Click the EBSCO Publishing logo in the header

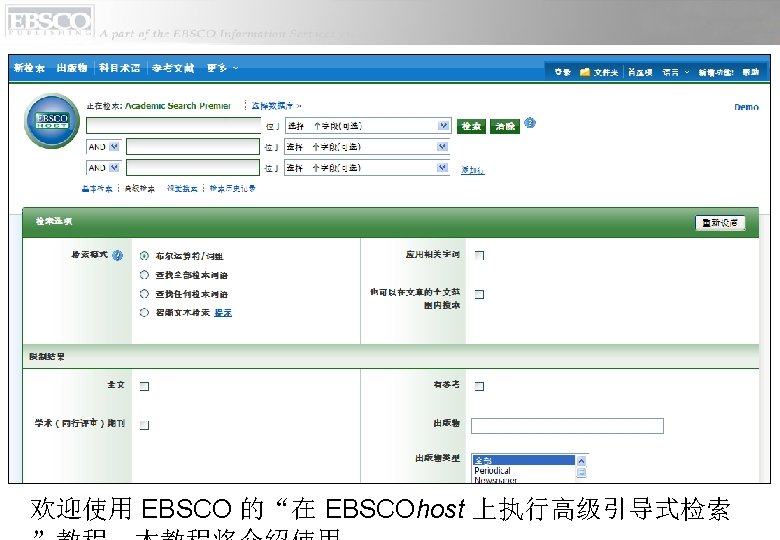pos(49,21)
